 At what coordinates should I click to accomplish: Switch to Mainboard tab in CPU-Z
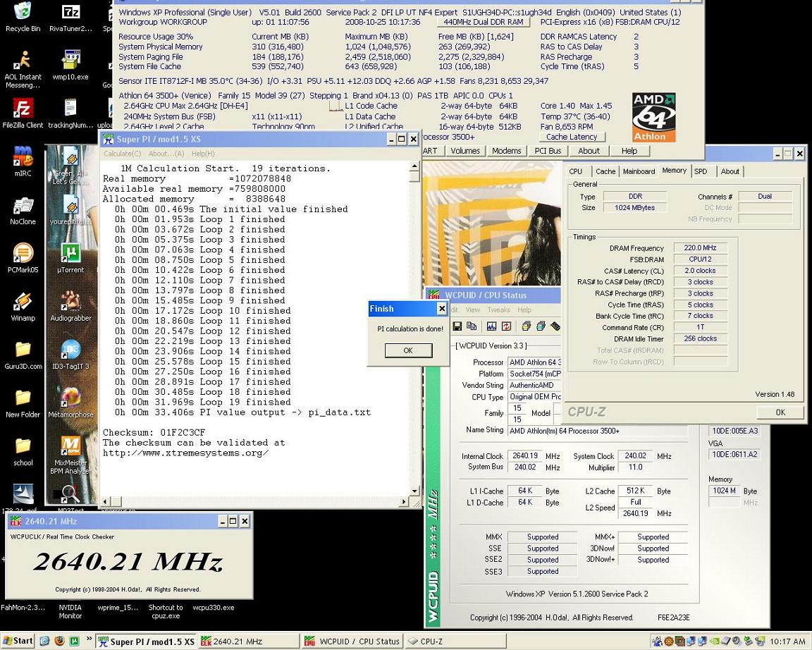(639, 171)
